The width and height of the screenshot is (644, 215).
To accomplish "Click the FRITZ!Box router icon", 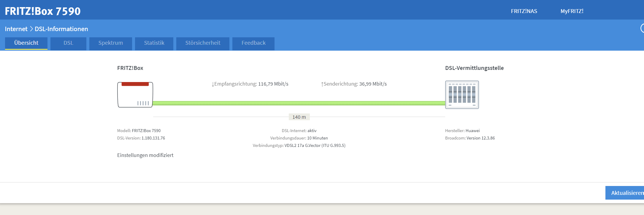I will pos(135,95).
